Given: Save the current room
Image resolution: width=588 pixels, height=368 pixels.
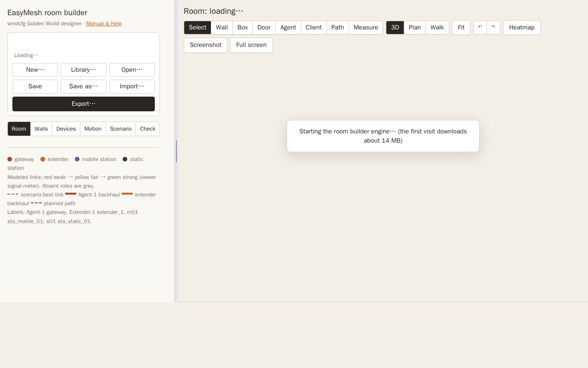Looking at the screenshot, I should tap(35, 86).
